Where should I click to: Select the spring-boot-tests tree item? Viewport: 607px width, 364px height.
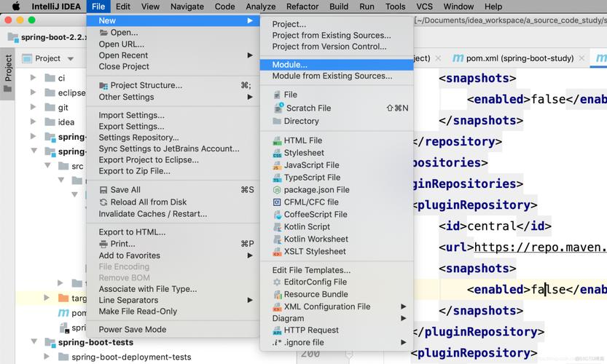pyautogui.click(x=95, y=342)
